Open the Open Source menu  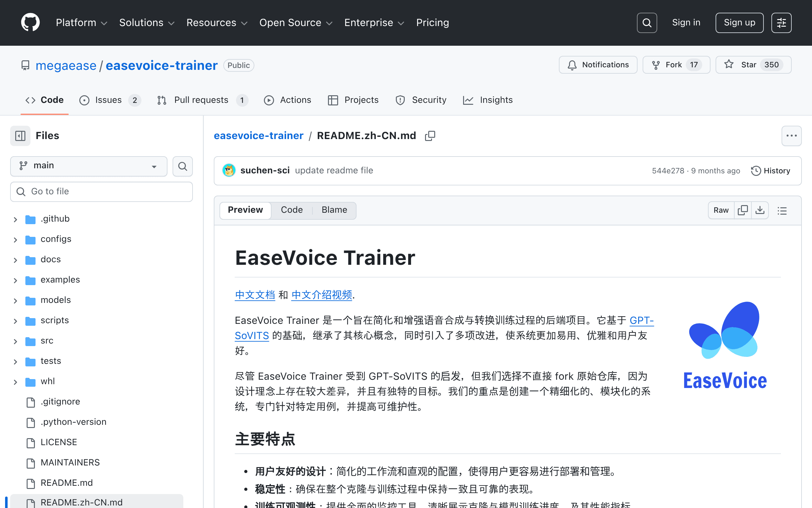point(296,23)
